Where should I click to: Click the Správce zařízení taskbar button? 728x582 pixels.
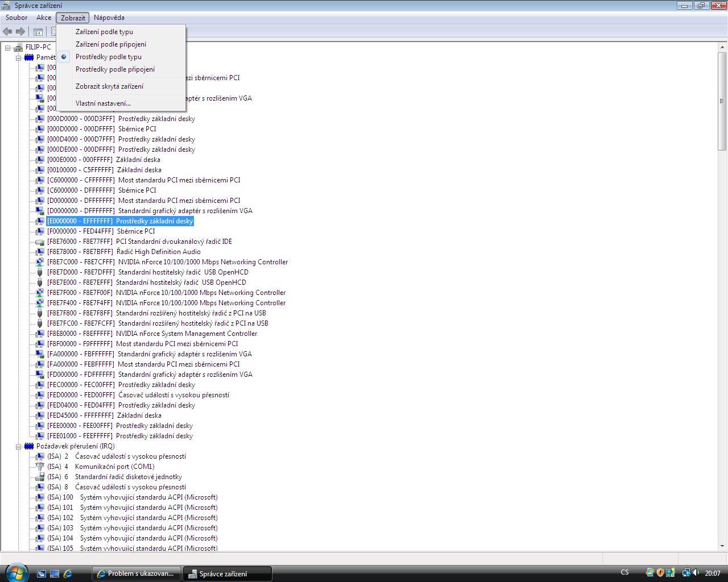pyautogui.click(x=227, y=573)
